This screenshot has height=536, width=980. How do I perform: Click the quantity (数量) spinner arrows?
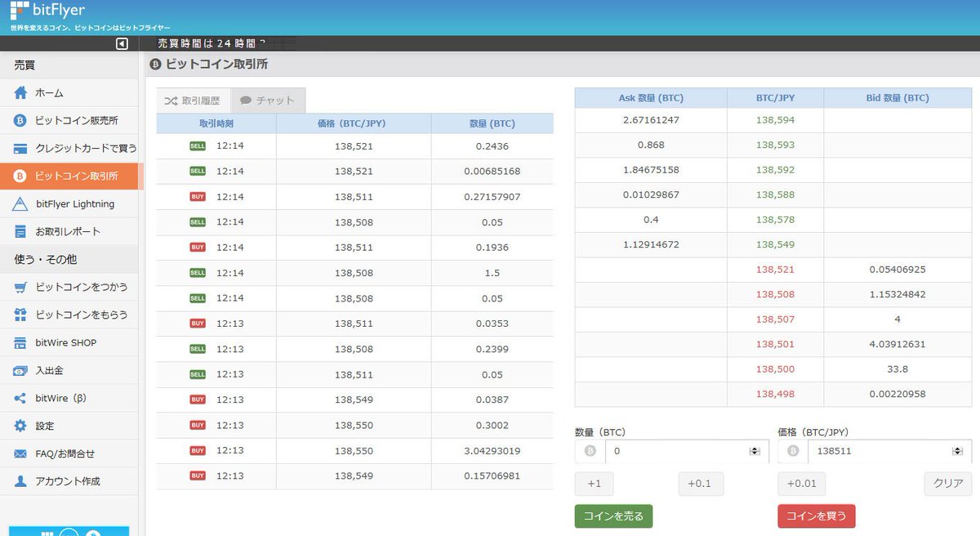755,451
